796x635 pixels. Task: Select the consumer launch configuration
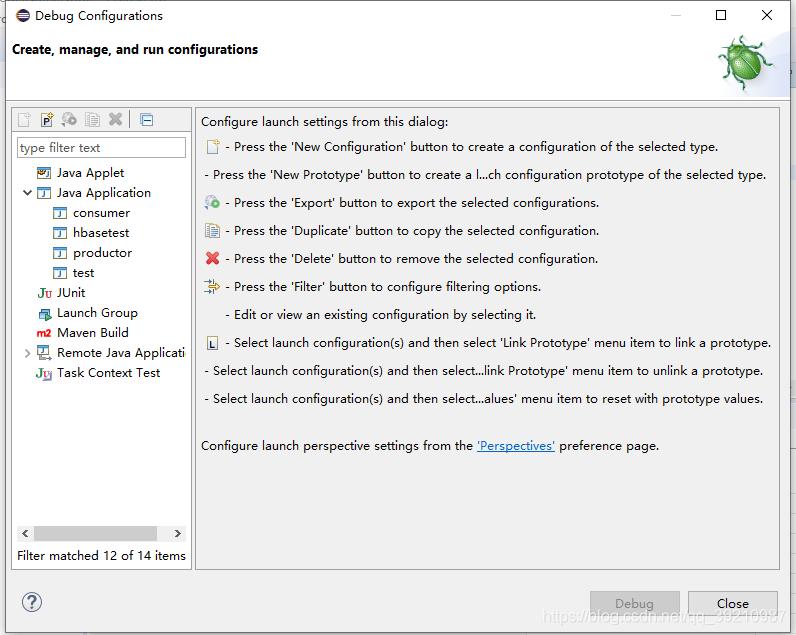coord(101,213)
